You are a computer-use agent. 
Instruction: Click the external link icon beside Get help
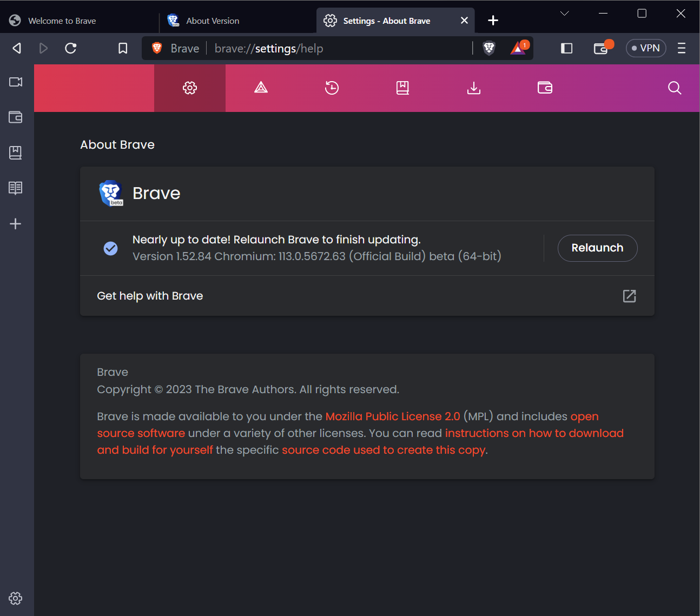(629, 296)
